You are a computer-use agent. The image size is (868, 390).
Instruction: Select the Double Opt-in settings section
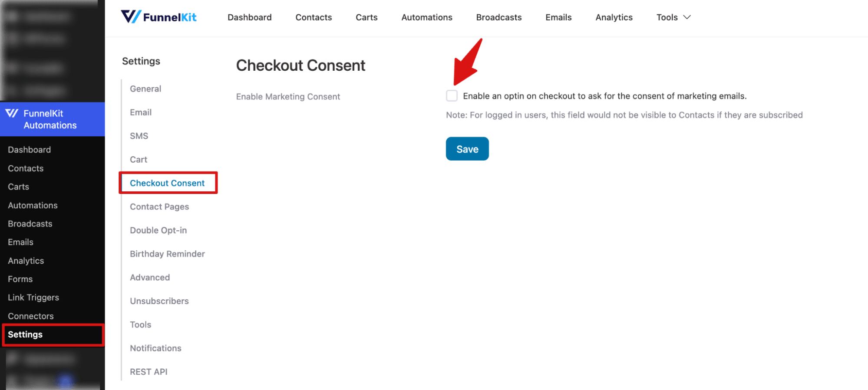click(158, 230)
